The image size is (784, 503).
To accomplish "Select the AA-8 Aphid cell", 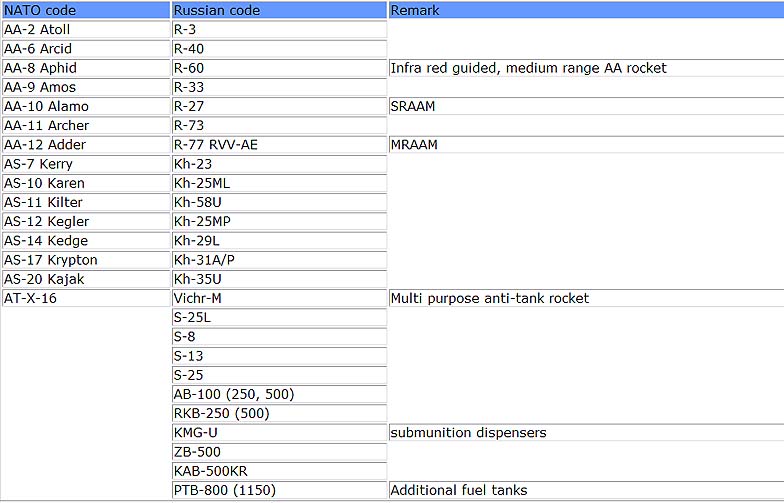I will pyautogui.click(x=41, y=68).
